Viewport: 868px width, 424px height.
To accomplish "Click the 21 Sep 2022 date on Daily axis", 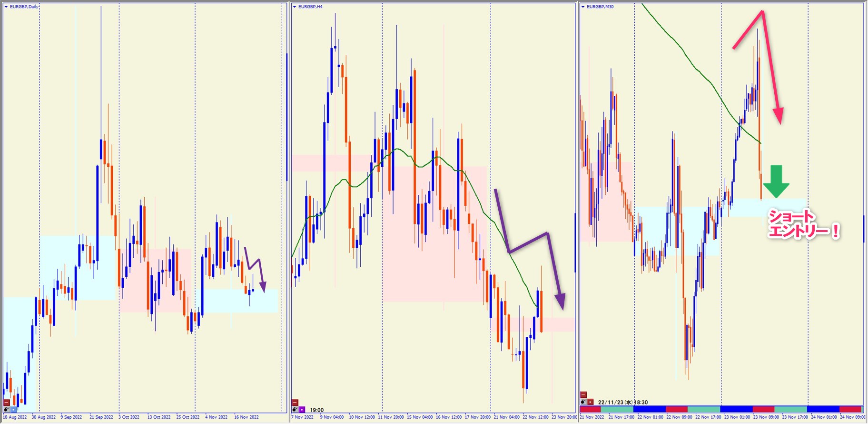I will (x=101, y=417).
